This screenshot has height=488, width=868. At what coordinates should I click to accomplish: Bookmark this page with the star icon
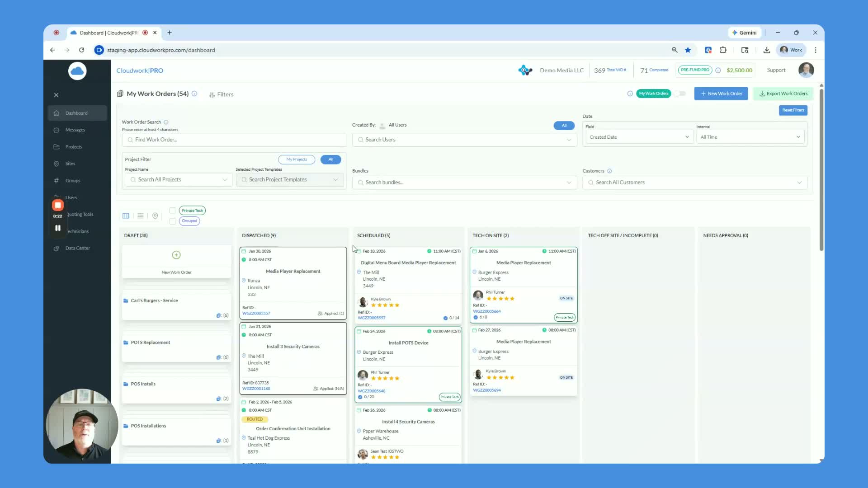[688, 50]
